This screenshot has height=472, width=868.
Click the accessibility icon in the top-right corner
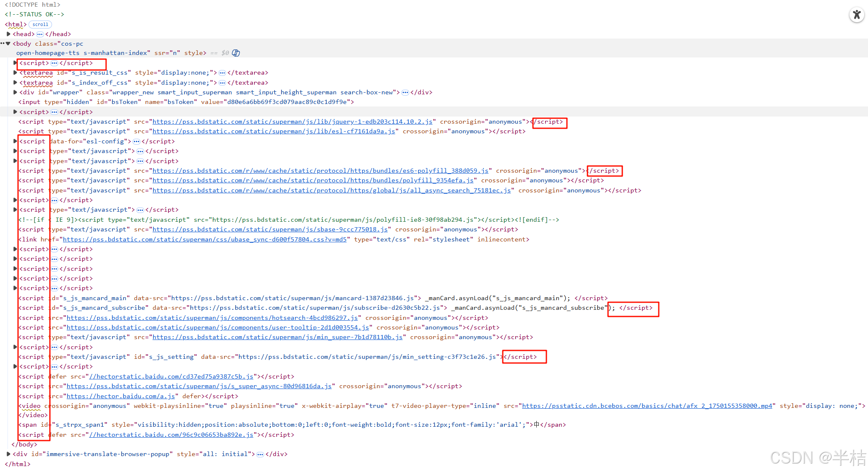857,15
